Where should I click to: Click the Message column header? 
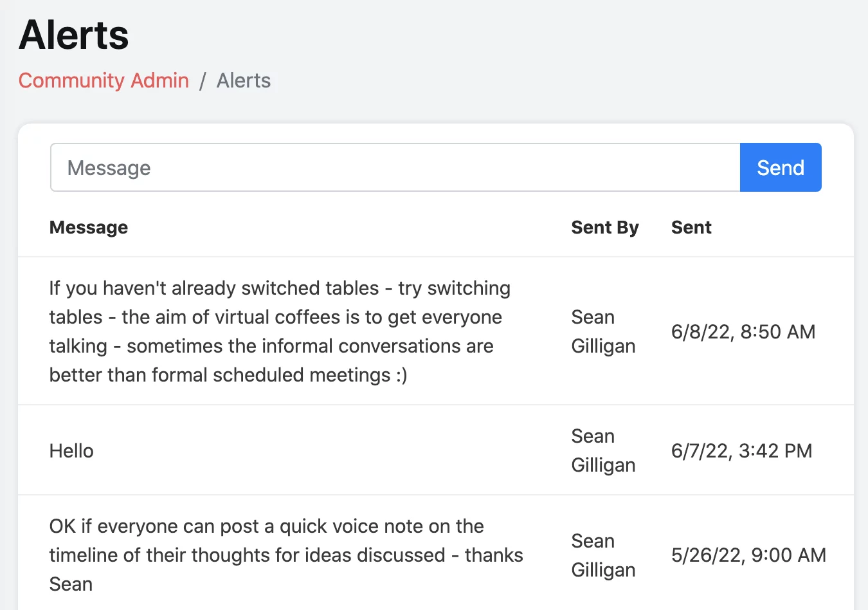point(89,227)
